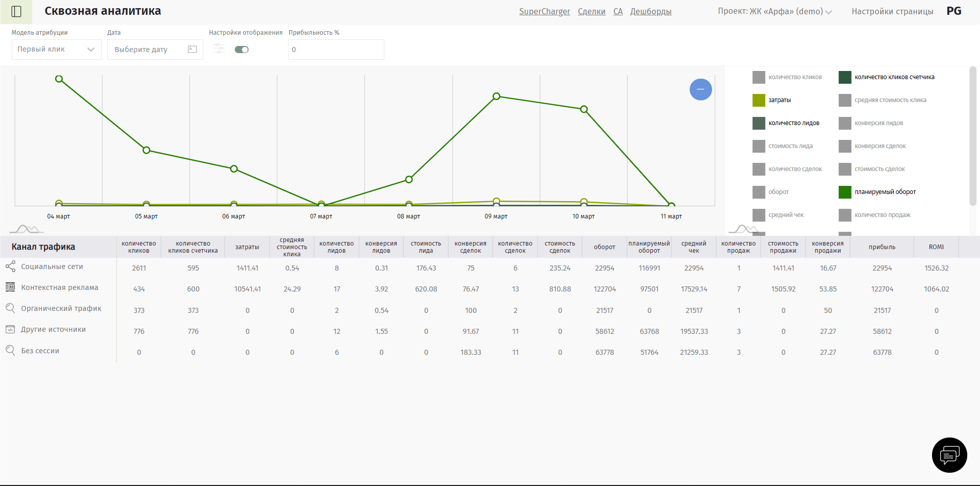Toggle the количество лидов legend series
This screenshot has height=486, width=980.
[x=786, y=123]
